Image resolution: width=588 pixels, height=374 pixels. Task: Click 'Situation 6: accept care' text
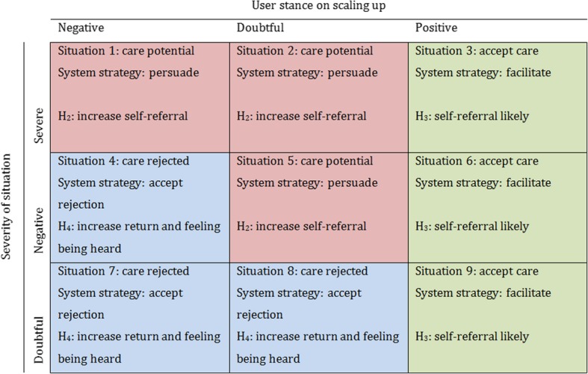pyautogui.click(x=477, y=161)
